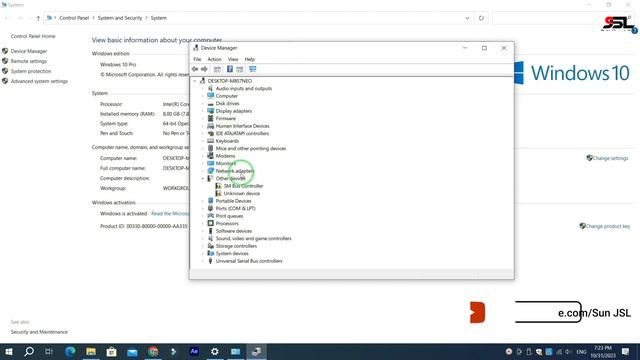Open File Explorer from the taskbar
The height and width of the screenshot is (360, 640).
[x=91, y=351]
